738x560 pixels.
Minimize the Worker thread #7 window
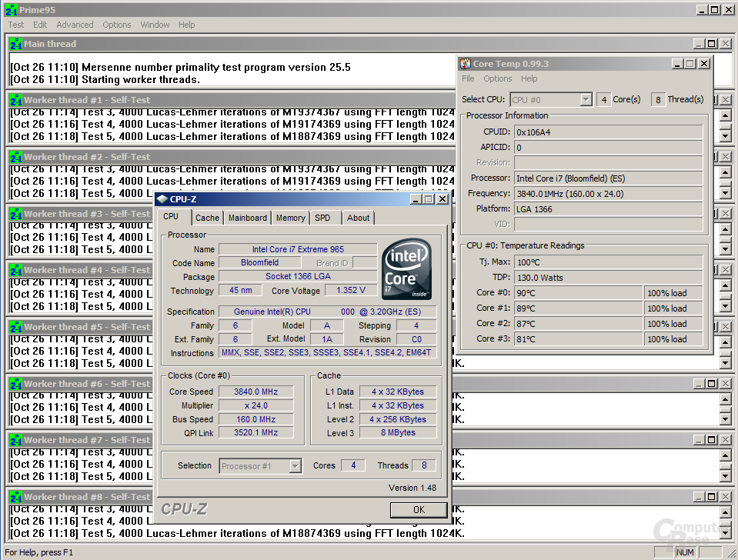tap(699, 440)
